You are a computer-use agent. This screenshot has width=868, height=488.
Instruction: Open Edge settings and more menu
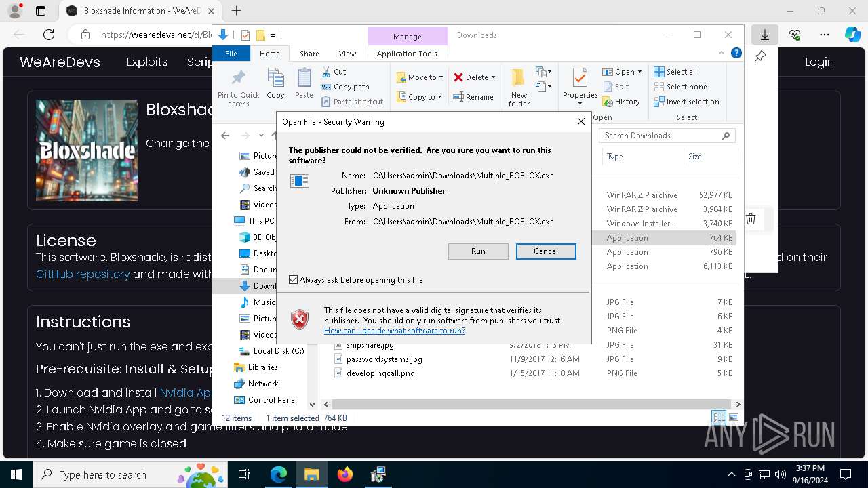click(x=825, y=35)
